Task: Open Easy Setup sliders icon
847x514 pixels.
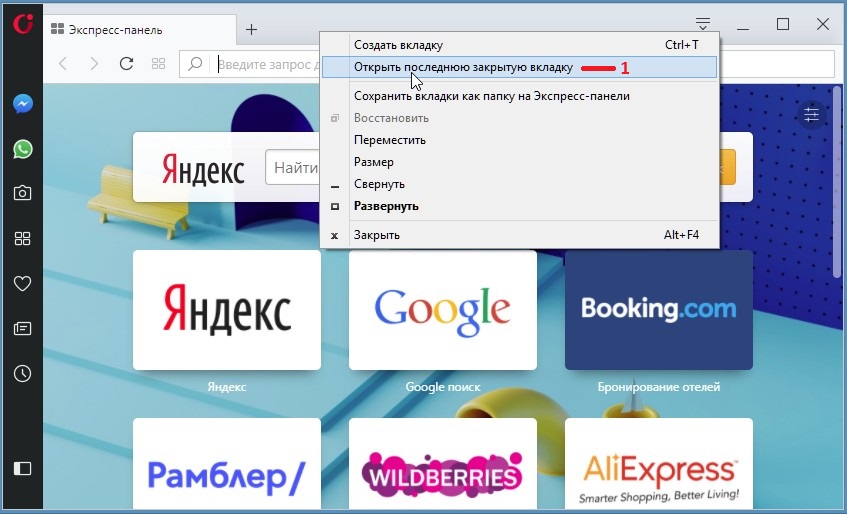Action: [811, 114]
